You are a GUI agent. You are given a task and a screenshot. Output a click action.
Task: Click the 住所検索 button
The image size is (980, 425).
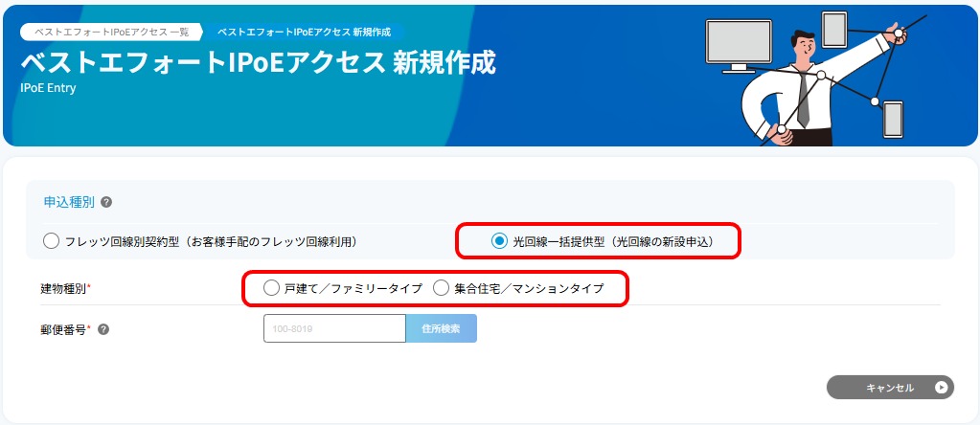[x=442, y=328]
